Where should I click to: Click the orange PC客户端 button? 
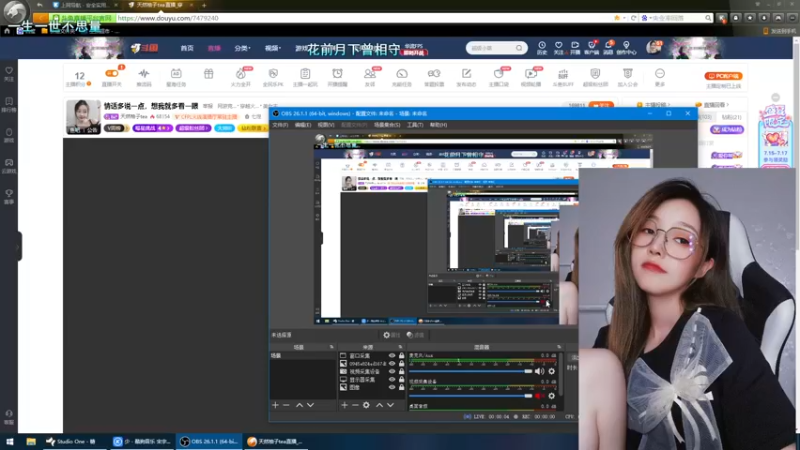click(x=723, y=76)
